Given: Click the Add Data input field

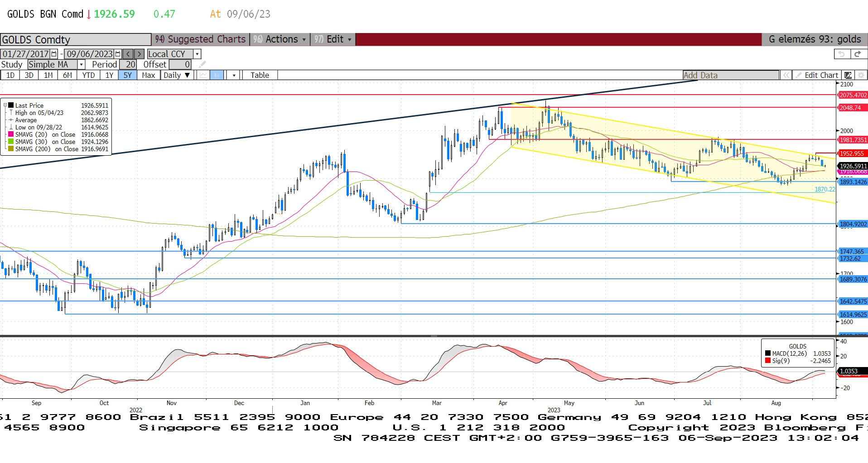Looking at the screenshot, I should [731, 75].
